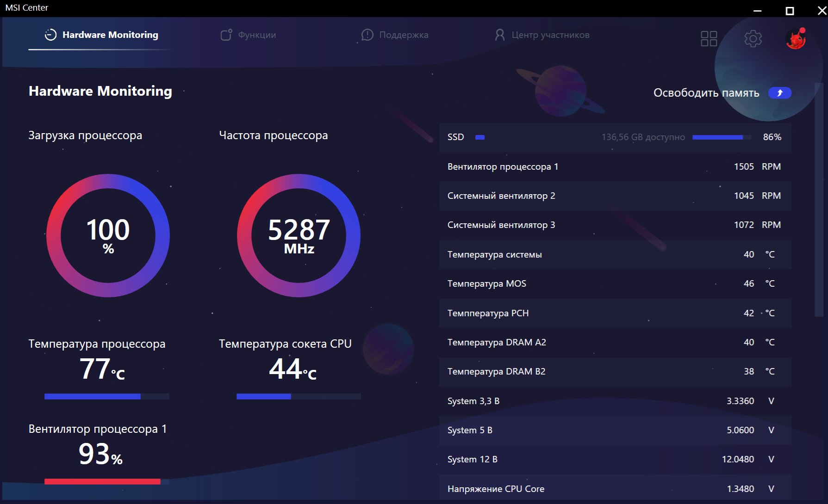Click the Поддержка speech bubble icon
The image size is (828, 504).
click(x=367, y=35)
